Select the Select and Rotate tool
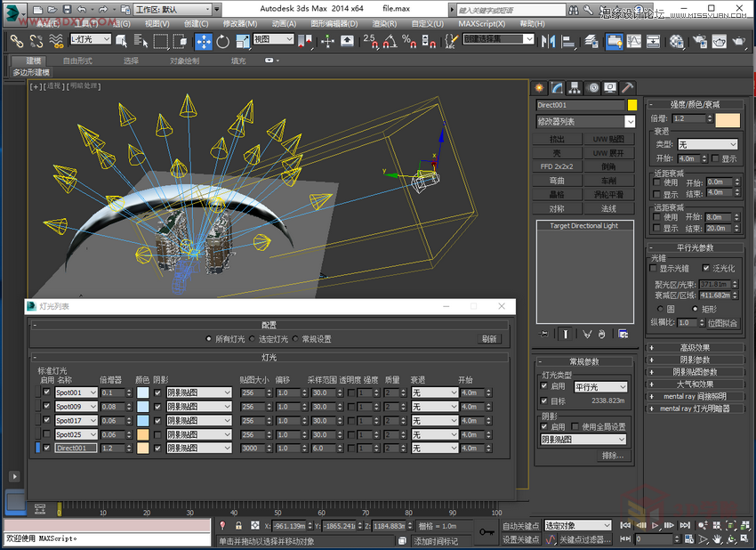756x550 pixels. tap(221, 41)
